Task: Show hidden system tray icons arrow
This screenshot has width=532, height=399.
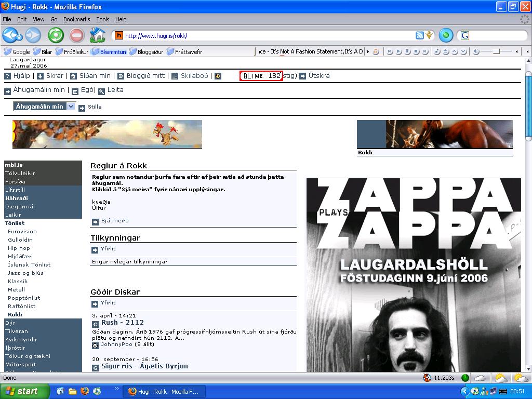Action: click(465, 391)
